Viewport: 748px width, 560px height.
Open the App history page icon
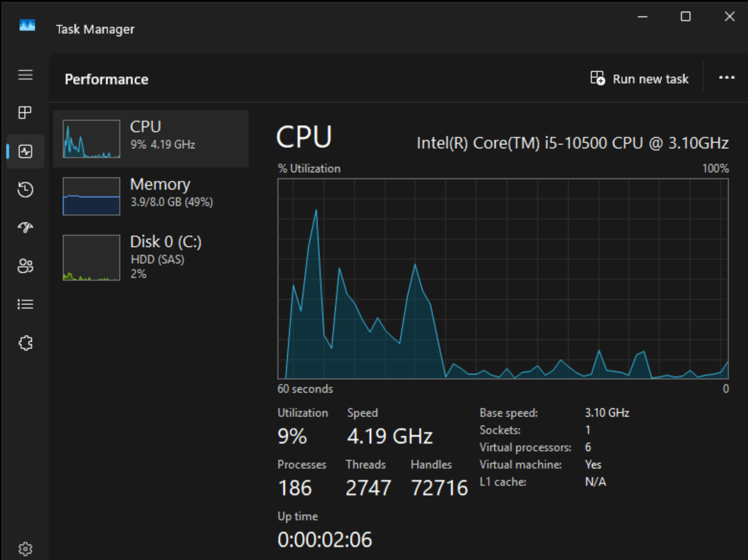click(x=25, y=190)
